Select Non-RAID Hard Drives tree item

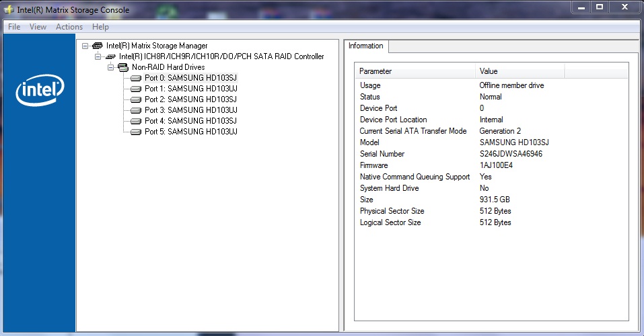tap(168, 67)
